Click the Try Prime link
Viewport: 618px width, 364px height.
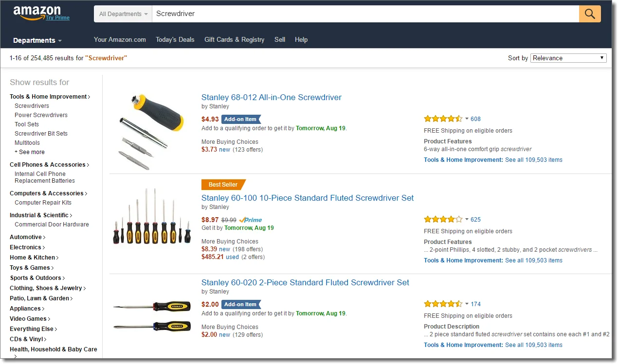click(58, 18)
